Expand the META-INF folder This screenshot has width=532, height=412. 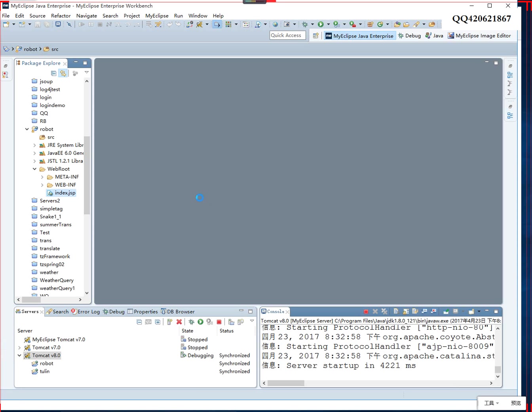[x=42, y=177]
